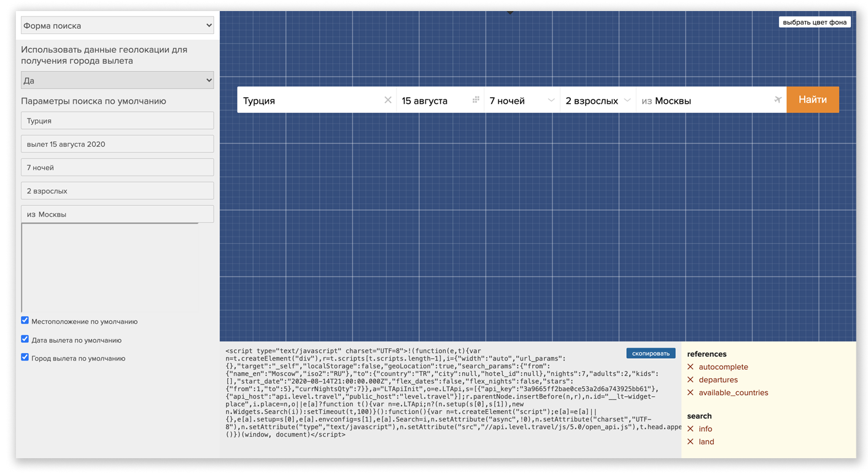Click the empty textarea below из Москвы
Screen dimensions: 868x476
(110, 267)
